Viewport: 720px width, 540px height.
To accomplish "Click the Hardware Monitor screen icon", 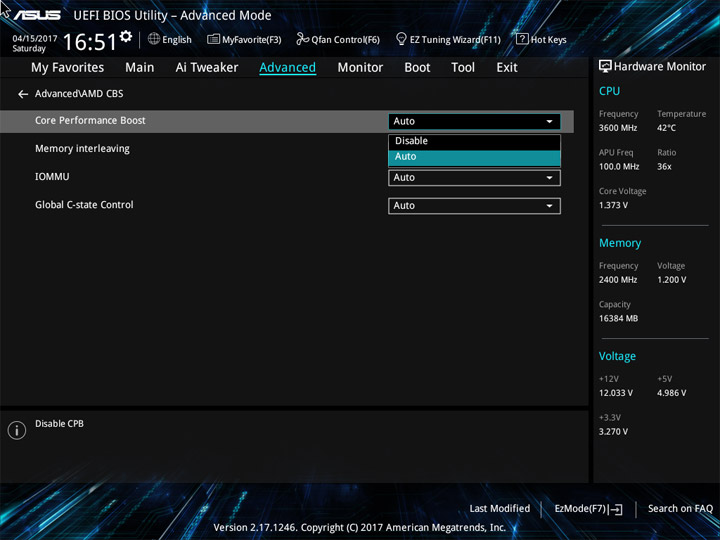I will 605,67.
